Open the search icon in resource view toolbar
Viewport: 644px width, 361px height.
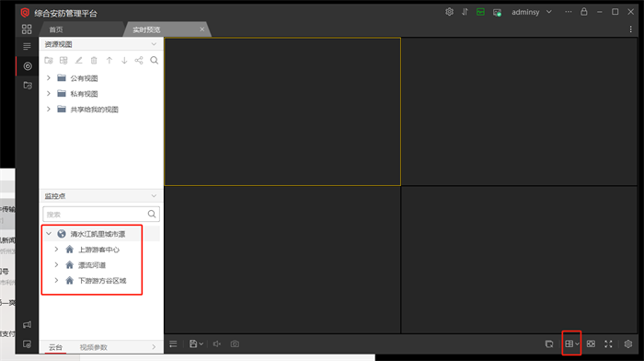[x=154, y=61]
